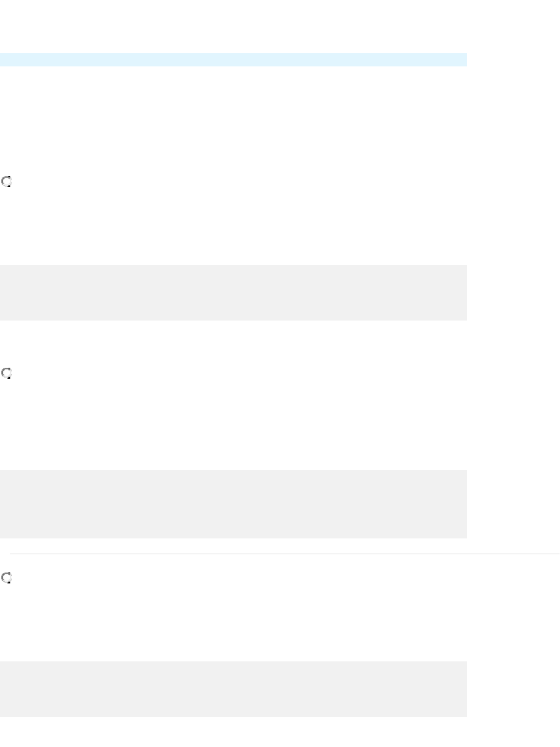The image size is (560, 747).
Task: Click the light blue bar at top
Action: 233,60
